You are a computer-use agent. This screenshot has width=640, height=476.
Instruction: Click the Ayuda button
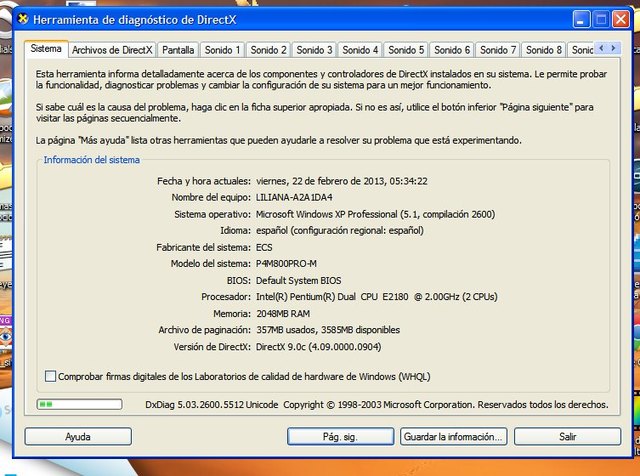78,437
